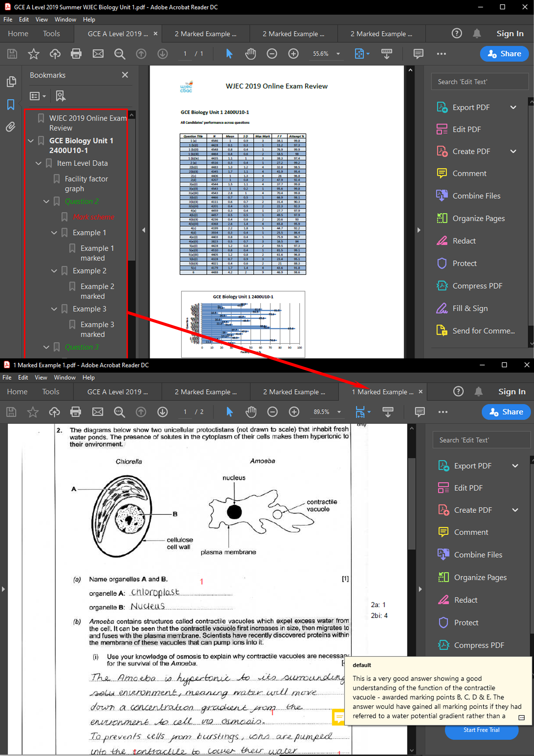Switch to 1 Marked Example tab in bottom window

tap(382, 392)
